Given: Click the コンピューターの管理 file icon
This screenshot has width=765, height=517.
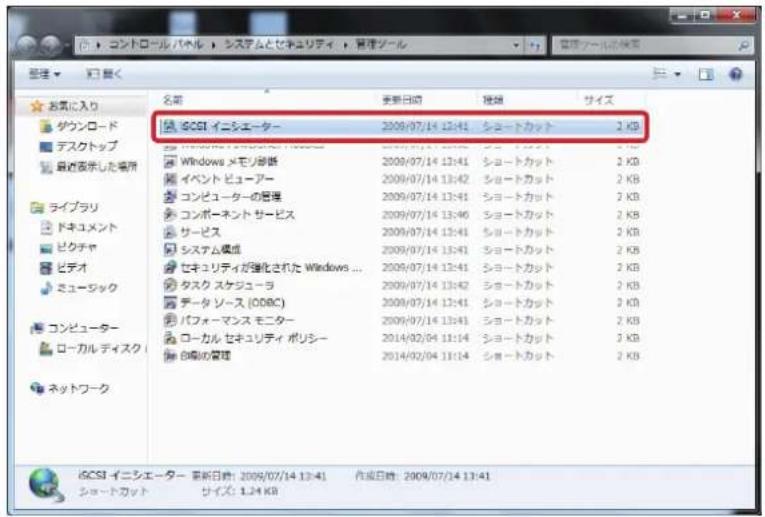Looking at the screenshot, I should [169, 197].
